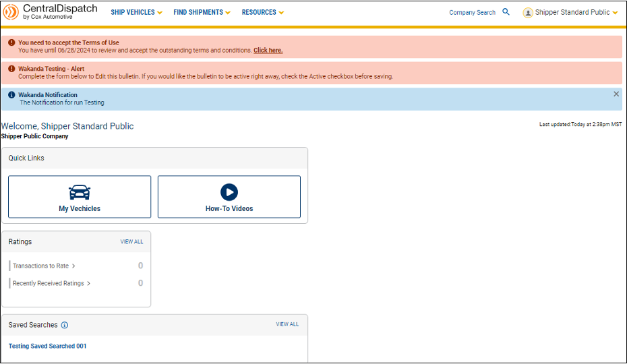This screenshot has height=364, width=627.
Task: Open the Ship Vehicles dropdown menu
Action: (x=136, y=12)
